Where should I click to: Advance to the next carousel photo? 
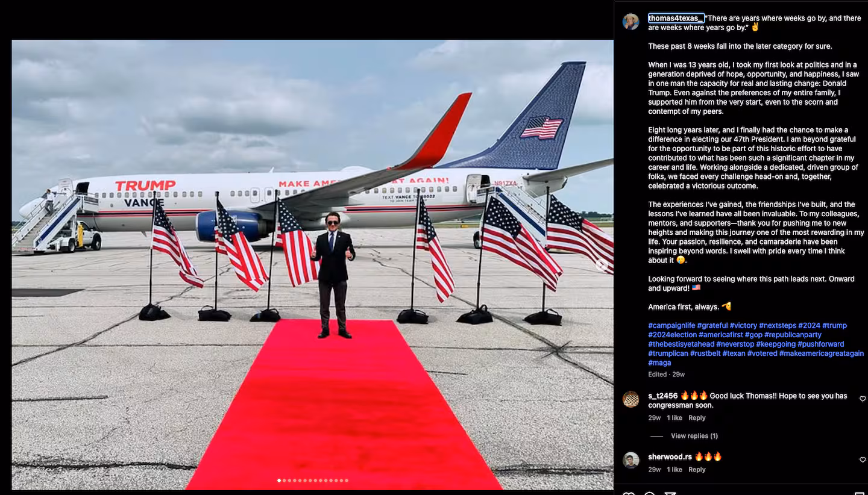click(x=602, y=264)
